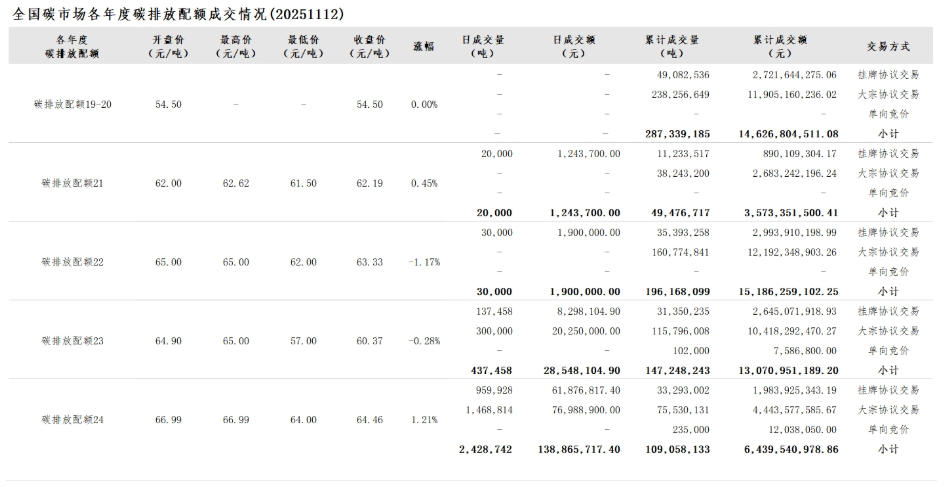Select the 碳排放配额24 row label
The height and width of the screenshot is (487, 952).
(72, 420)
